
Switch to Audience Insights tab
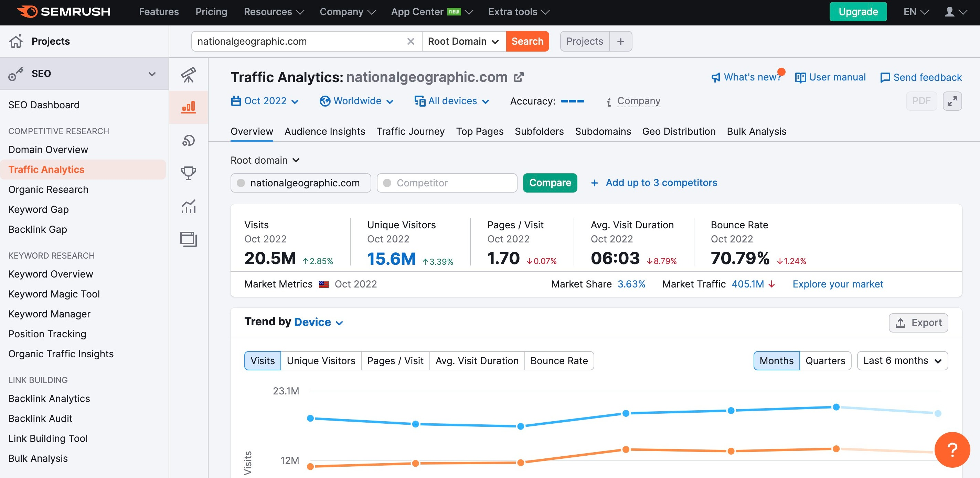(x=324, y=131)
